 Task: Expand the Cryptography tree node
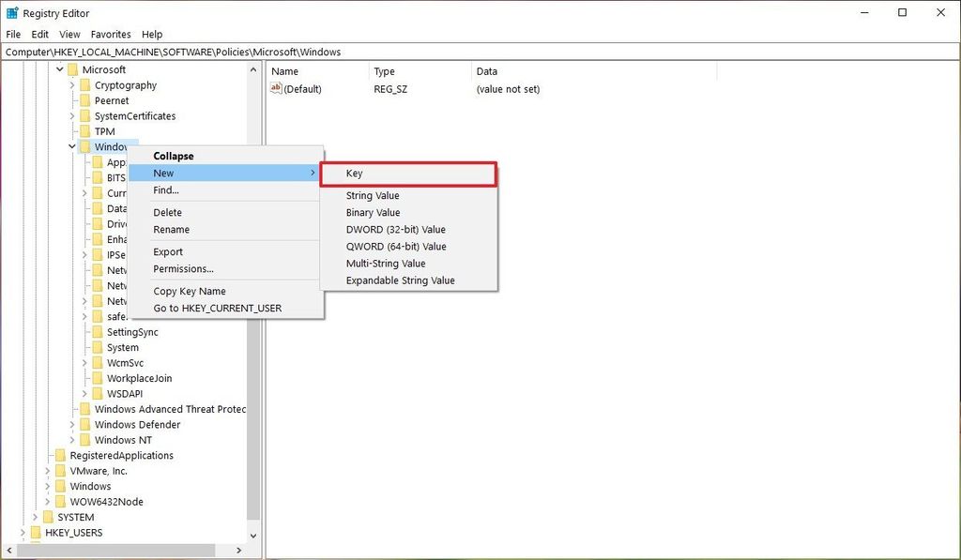pyautogui.click(x=71, y=84)
